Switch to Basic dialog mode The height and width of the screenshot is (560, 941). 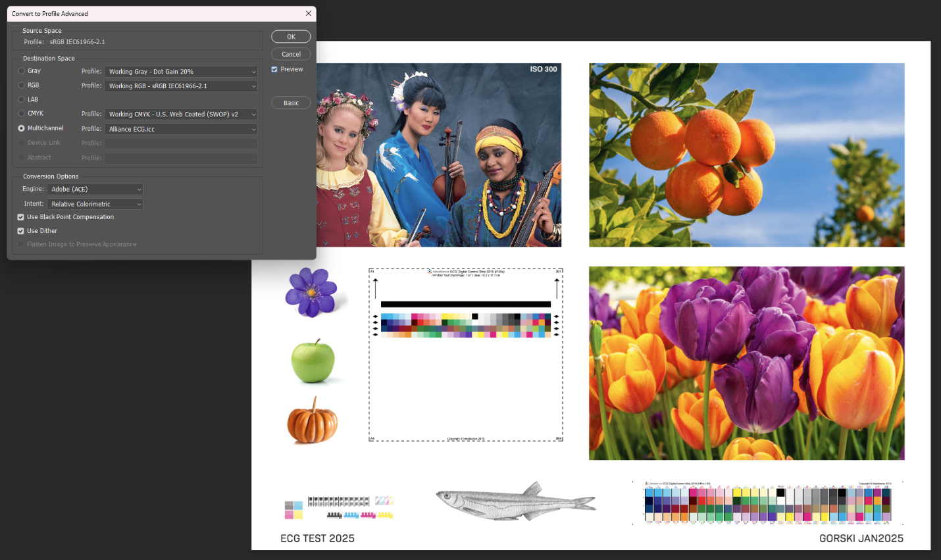point(291,103)
